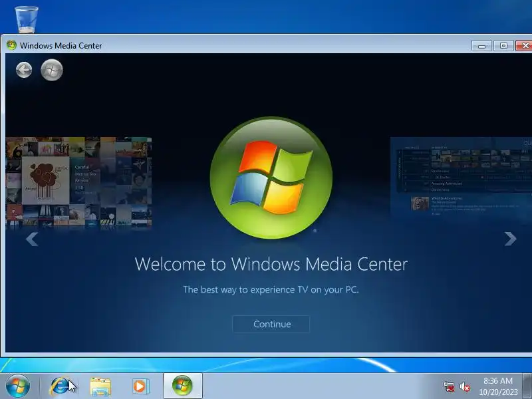Maximize the Windows Media Center window

(x=503, y=45)
